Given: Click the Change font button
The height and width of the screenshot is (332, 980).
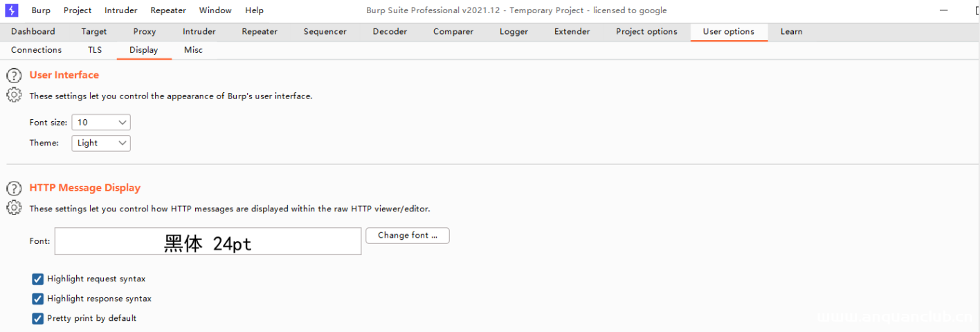Looking at the screenshot, I should (407, 236).
